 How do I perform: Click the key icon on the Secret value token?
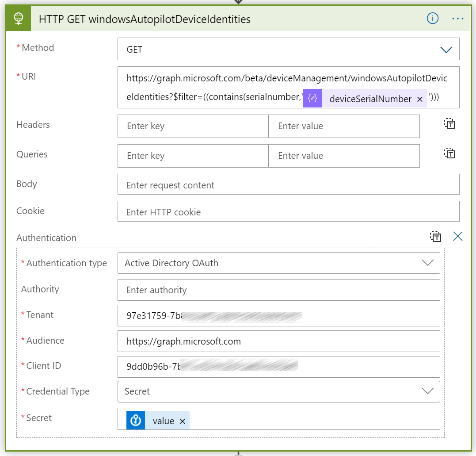(x=135, y=420)
